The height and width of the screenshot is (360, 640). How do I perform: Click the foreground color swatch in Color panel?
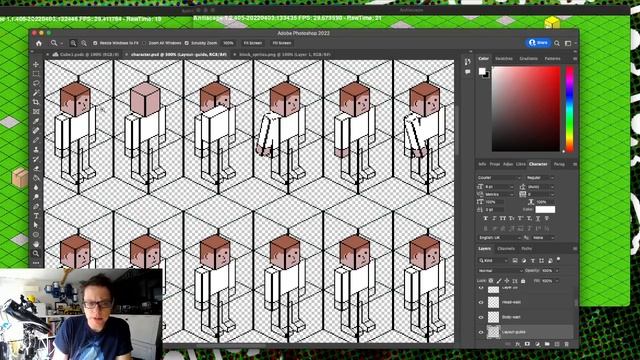(x=482, y=71)
